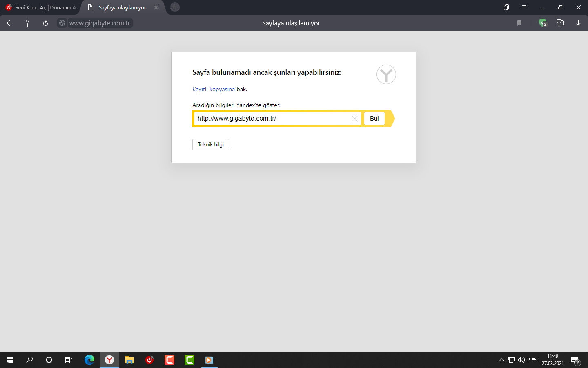Click the Yandex Browser taskbar icon

click(x=109, y=360)
